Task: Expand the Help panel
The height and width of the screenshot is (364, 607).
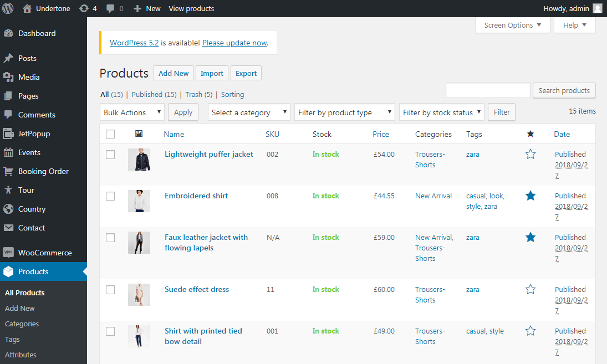Action: [574, 25]
